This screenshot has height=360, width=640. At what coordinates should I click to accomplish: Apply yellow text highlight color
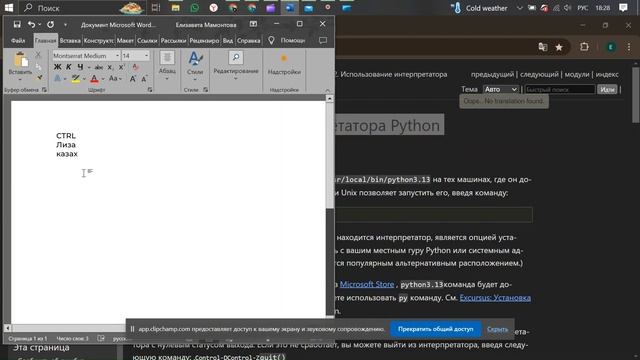(76, 78)
